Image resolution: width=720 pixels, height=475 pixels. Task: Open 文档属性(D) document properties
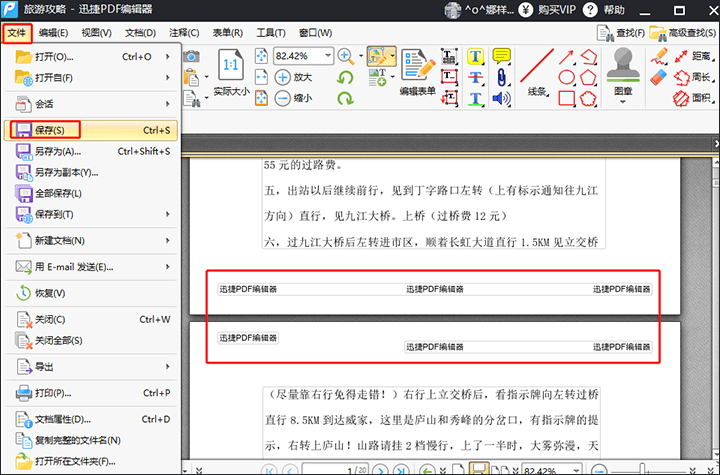[91, 419]
